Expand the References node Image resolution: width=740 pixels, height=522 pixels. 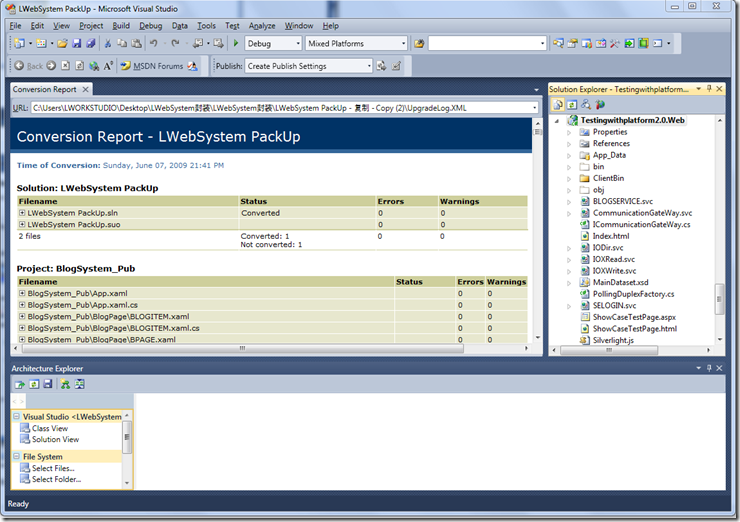pyautogui.click(x=569, y=144)
